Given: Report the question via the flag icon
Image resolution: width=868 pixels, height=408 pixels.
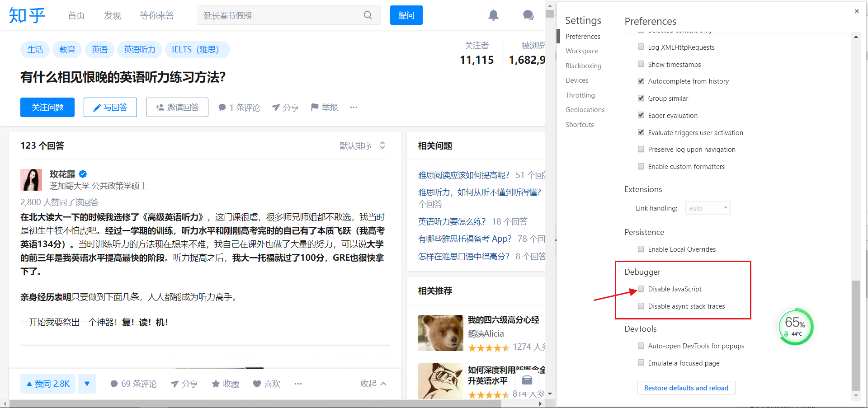Looking at the screenshot, I should [315, 107].
